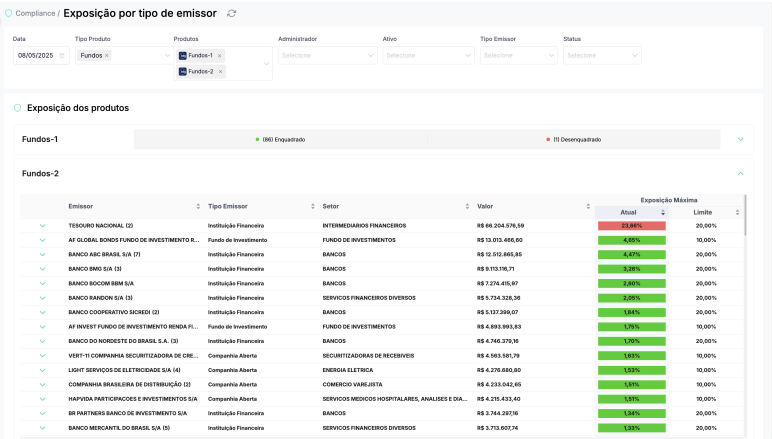Click the refresh icon beside the page title
772x439 pixels.
pos(231,14)
